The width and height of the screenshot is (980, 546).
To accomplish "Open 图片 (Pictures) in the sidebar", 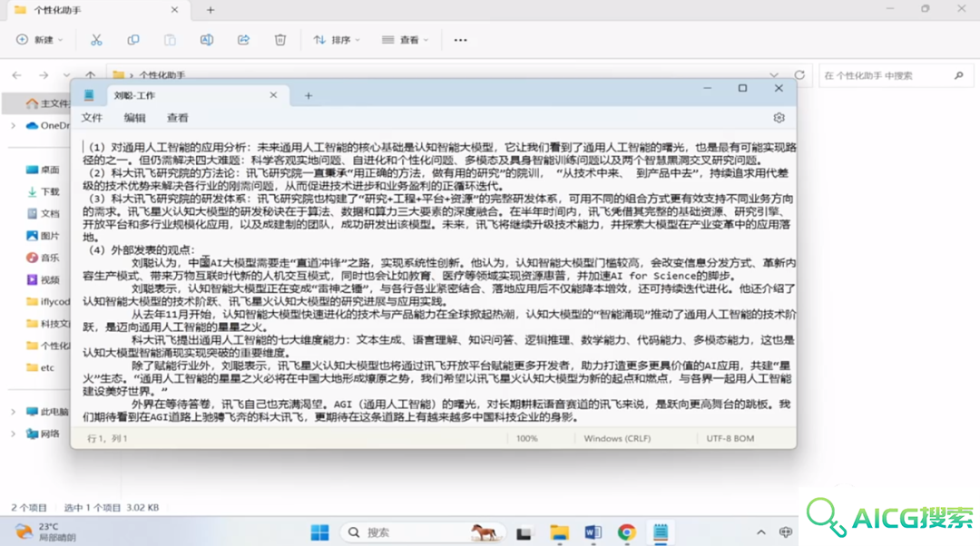I will tap(43, 236).
